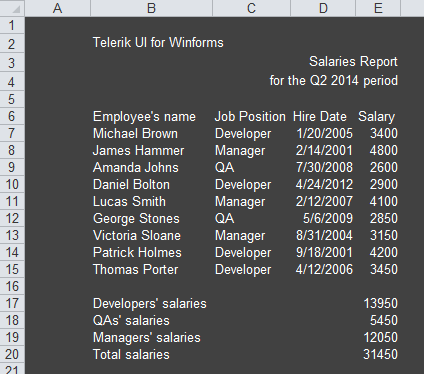Select the Job Position header cell
The image size is (424, 374).
point(250,117)
